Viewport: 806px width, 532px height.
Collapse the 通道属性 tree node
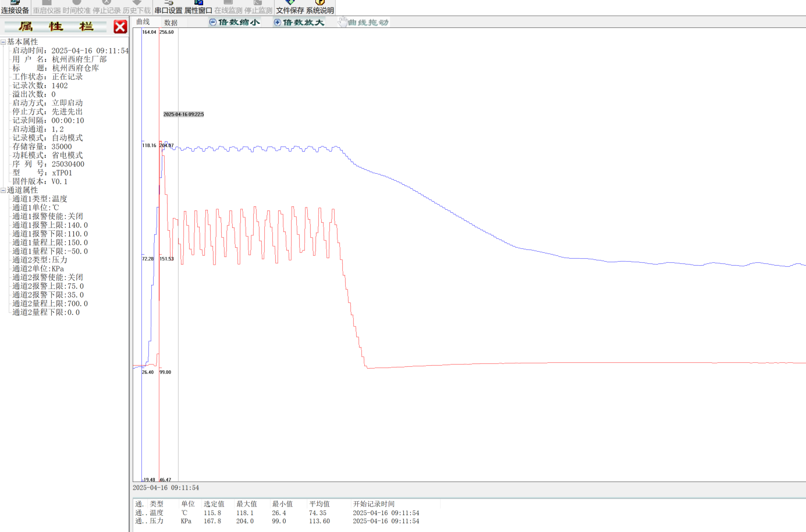pos(3,190)
